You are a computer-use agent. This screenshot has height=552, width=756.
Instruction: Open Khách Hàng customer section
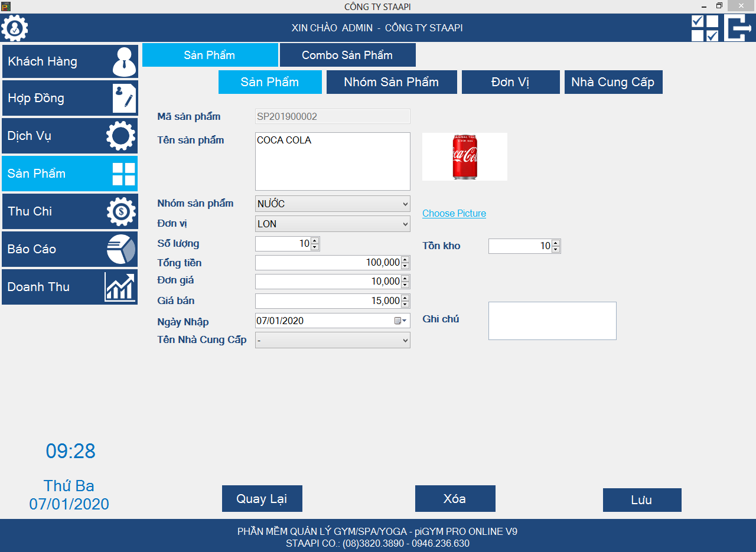(x=70, y=61)
